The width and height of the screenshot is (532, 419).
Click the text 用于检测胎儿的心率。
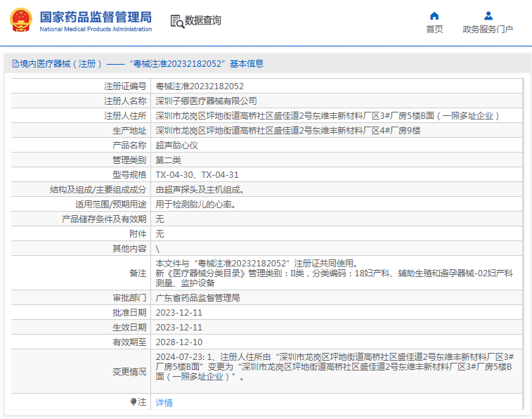[196, 205]
